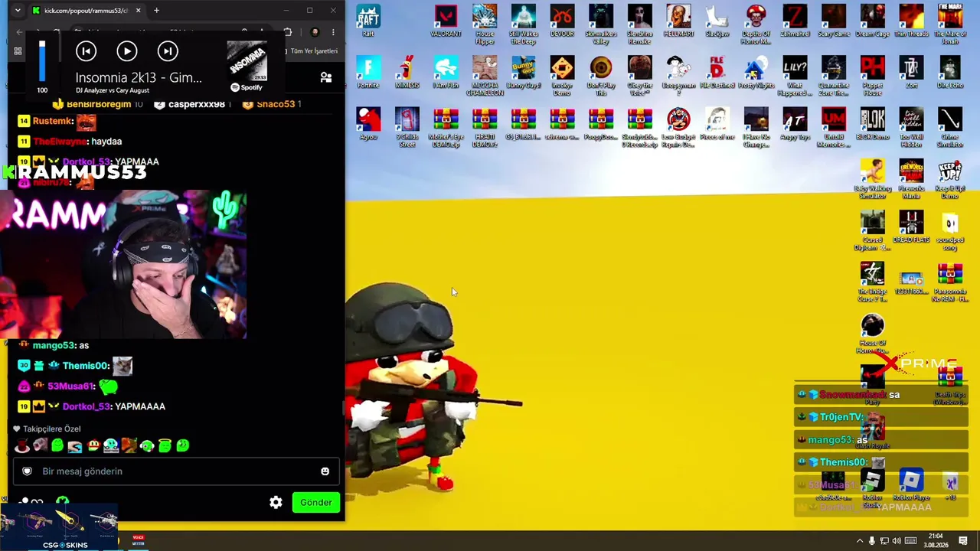Screen dimensions: 980x551
Task: Adjust the volume bar showing 100
Action: 42,60
